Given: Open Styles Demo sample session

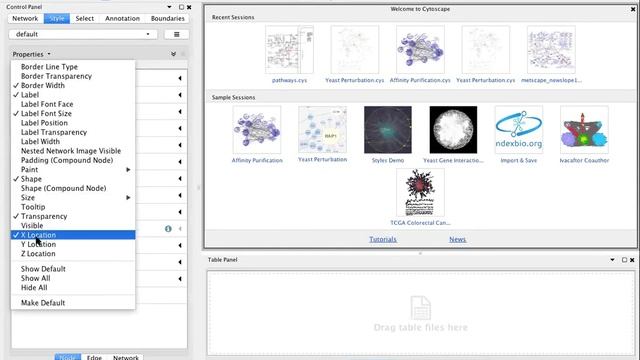Looking at the screenshot, I should [388, 130].
